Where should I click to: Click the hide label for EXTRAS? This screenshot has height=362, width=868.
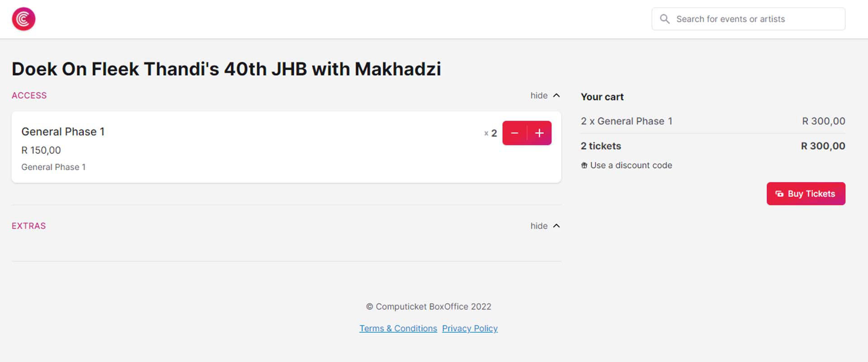[x=539, y=226]
